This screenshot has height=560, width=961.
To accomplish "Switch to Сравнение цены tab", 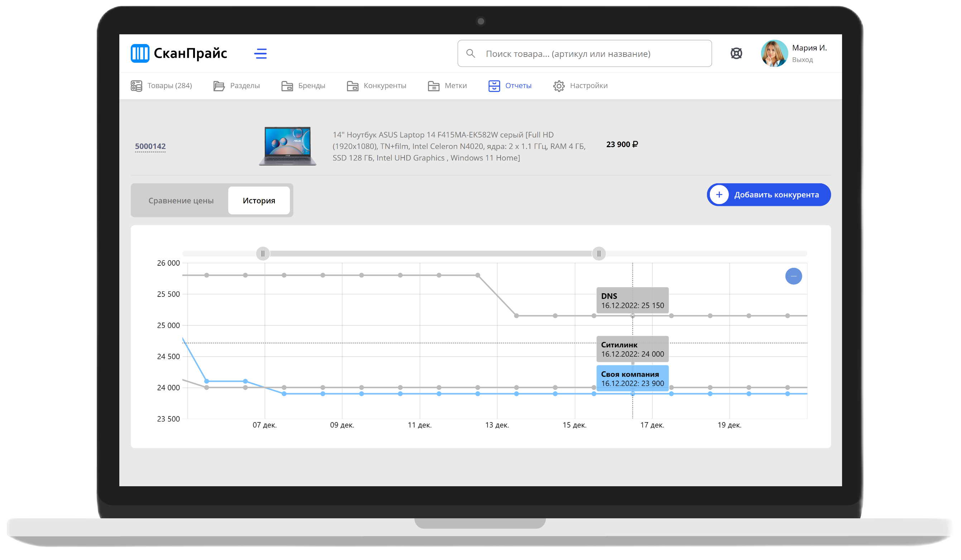I will point(181,201).
